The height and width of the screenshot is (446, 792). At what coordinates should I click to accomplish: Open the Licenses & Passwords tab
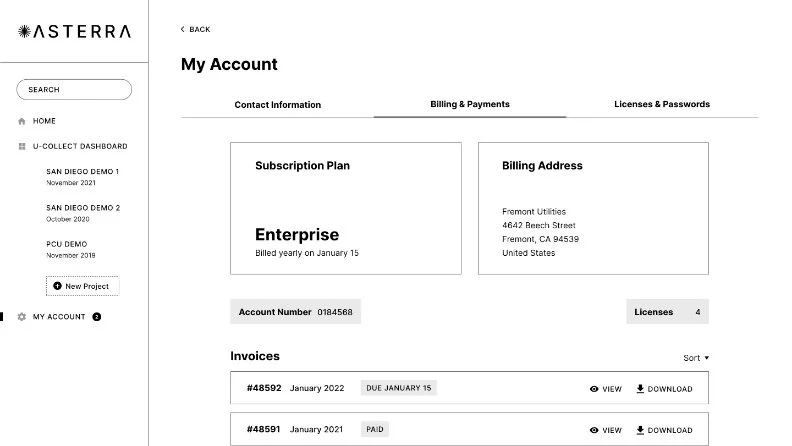(661, 104)
